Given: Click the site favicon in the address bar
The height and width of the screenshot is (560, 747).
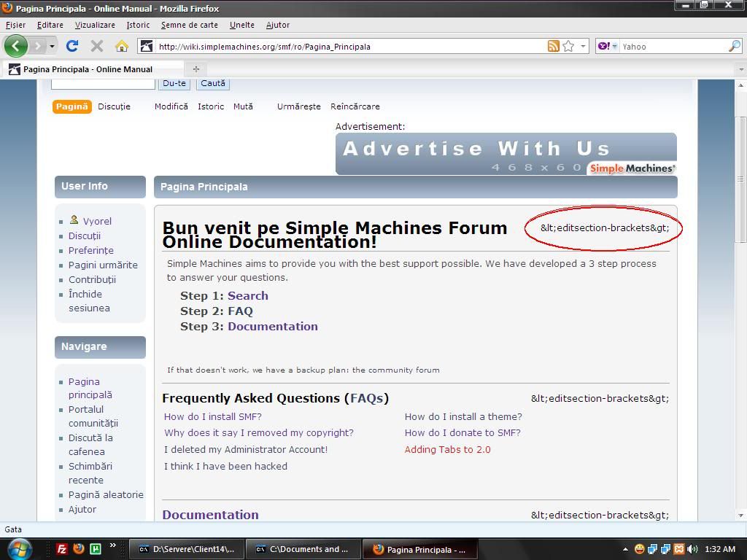Looking at the screenshot, I should tap(146, 46).
